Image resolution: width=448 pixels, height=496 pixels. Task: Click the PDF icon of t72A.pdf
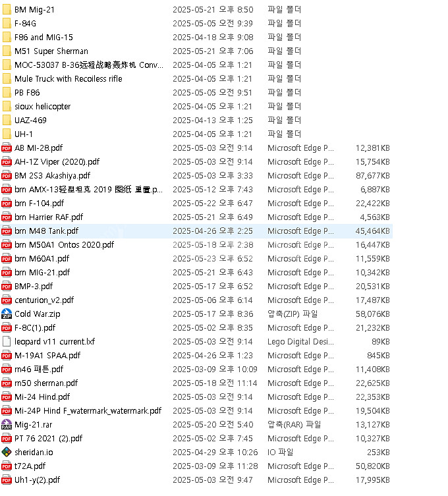point(7,466)
